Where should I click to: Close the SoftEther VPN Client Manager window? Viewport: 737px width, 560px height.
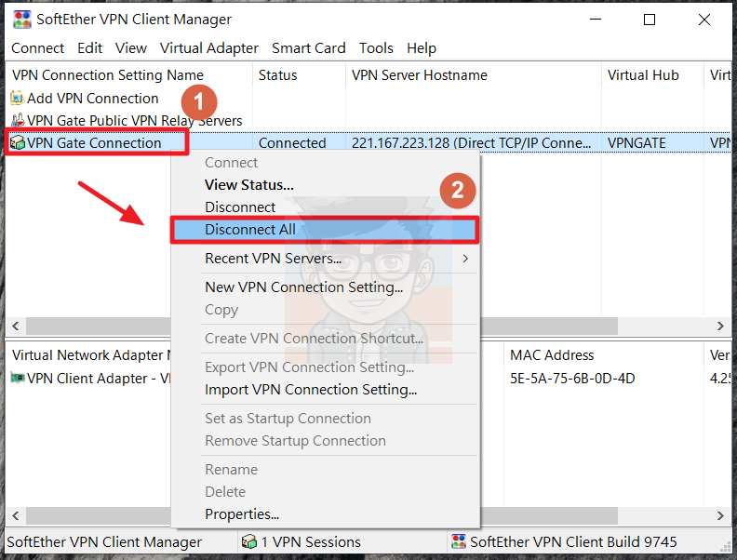(704, 20)
